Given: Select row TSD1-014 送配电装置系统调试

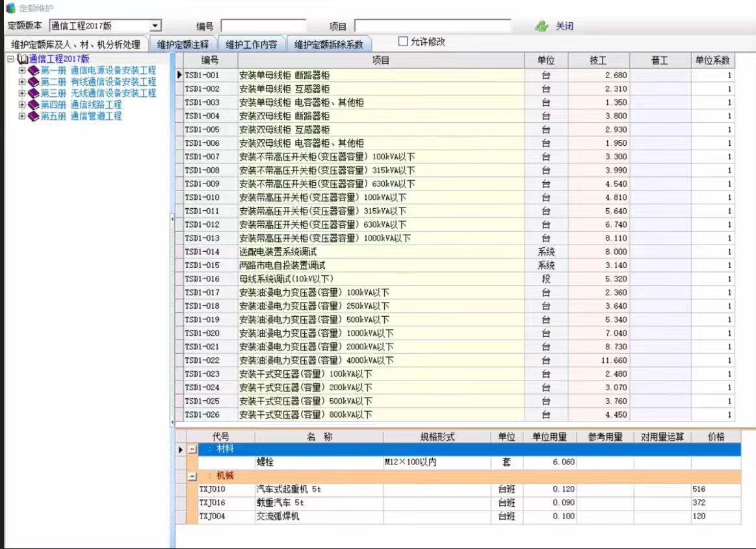Looking at the screenshot, I should tap(381, 252).
